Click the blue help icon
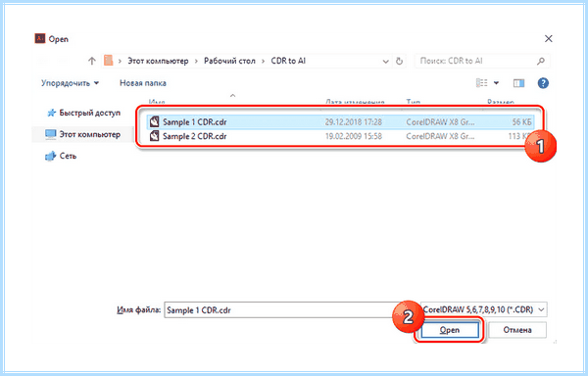Screen dimensions: 588x376 (543, 83)
